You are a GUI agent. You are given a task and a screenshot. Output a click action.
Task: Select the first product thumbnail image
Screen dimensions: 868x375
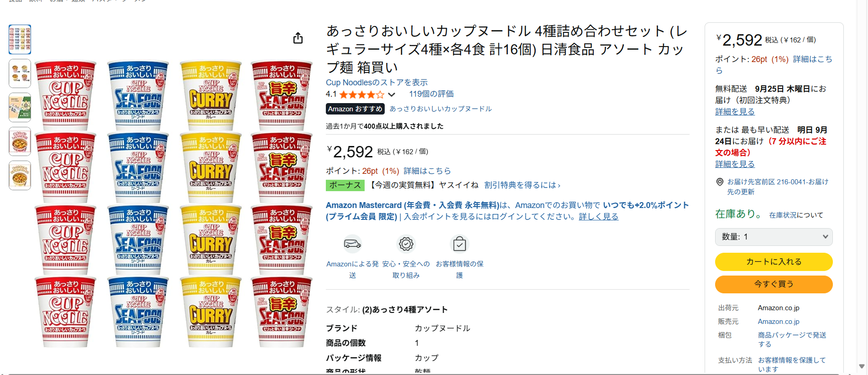click(20, 39)
